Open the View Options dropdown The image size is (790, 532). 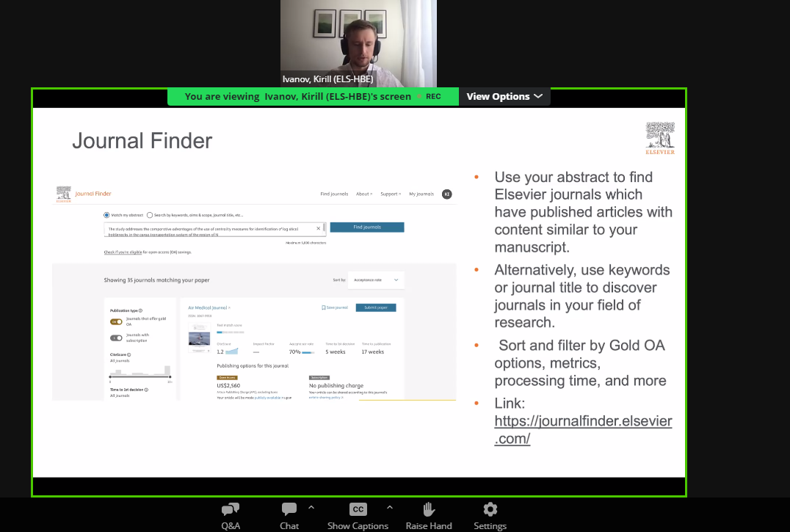click(504, 97)
